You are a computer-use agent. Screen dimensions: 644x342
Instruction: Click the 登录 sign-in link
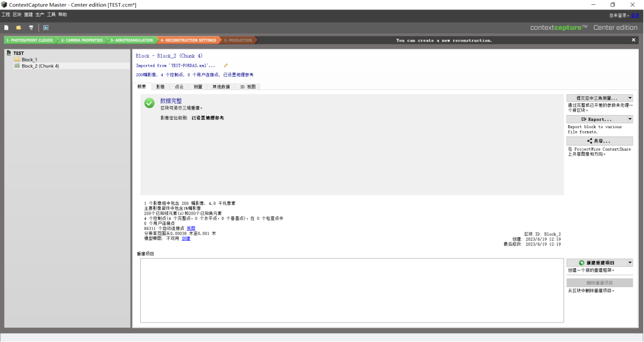pos(635,15)
